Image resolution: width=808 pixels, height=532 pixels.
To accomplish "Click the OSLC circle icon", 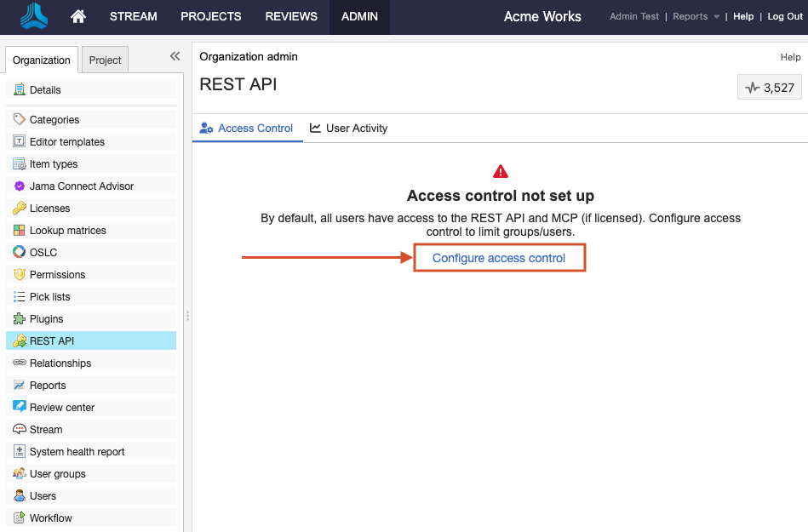I will [19, 252].
